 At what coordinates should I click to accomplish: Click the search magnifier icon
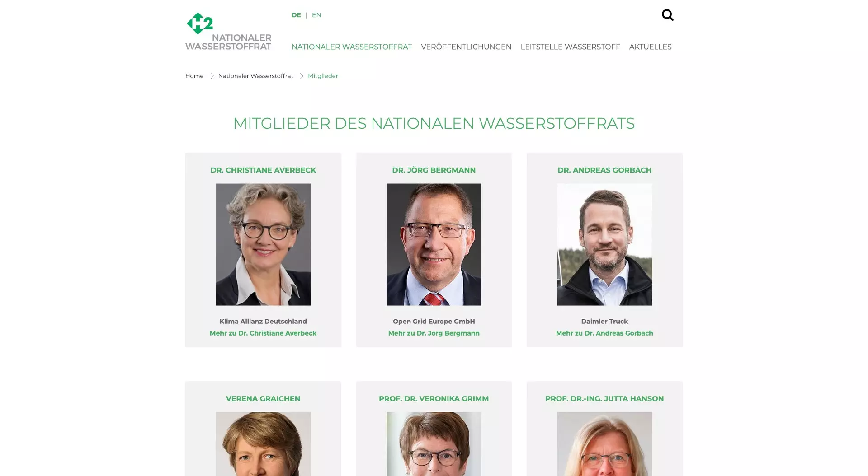pos(667,15)
